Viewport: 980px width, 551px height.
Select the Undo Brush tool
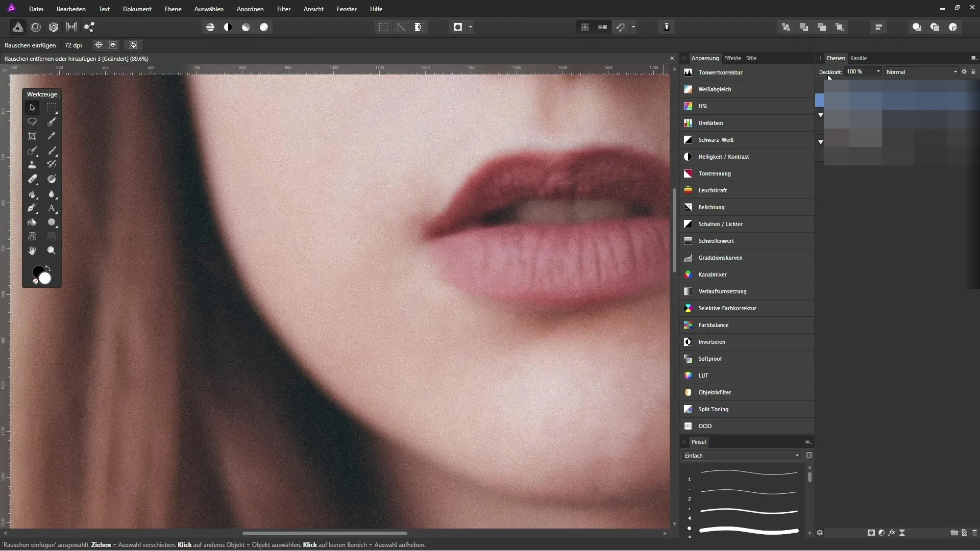(x=52, y=165)
